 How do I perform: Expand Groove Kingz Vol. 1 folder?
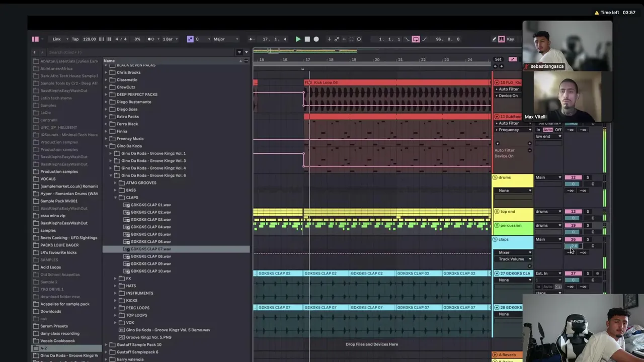pos(111,153)
